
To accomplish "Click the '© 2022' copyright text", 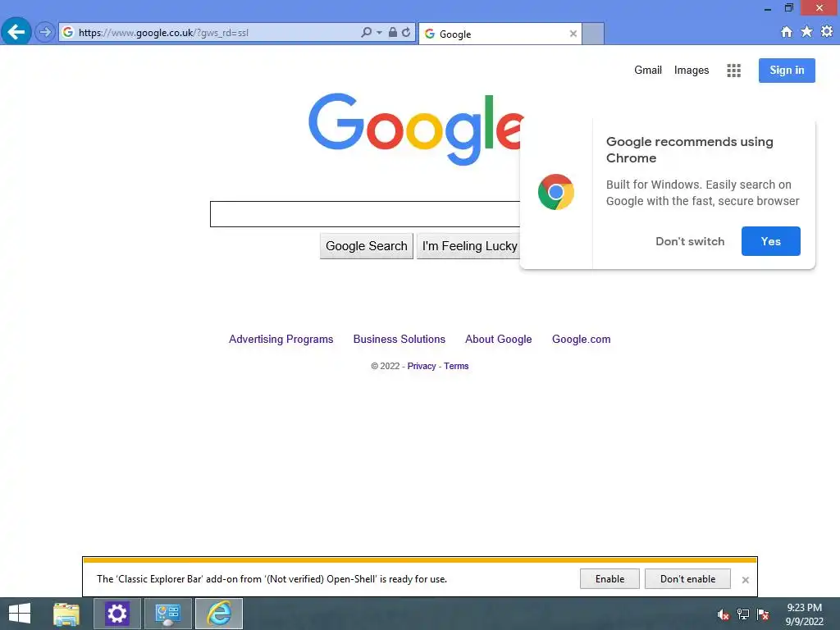I will click(x=386, y=366).
